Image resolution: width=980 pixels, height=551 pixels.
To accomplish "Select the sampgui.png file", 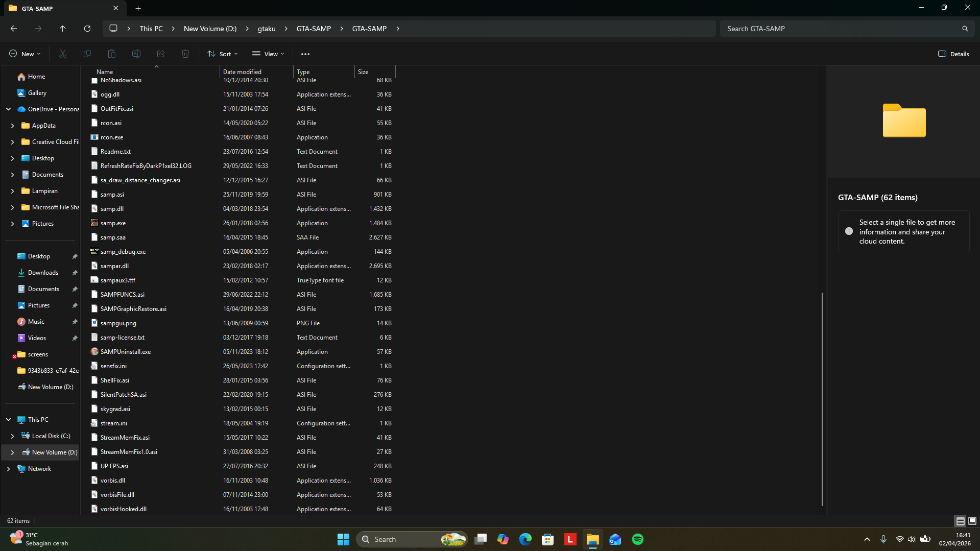I will 118,323.
